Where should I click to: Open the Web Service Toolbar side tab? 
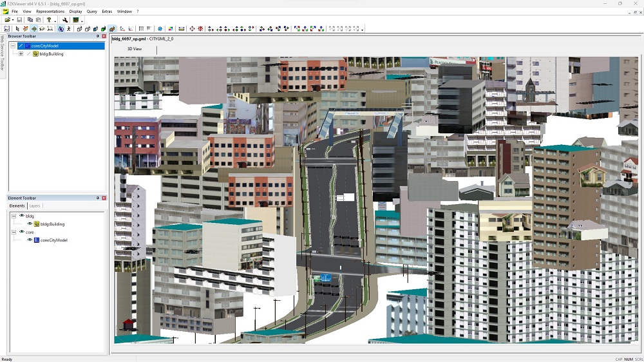click(x=2, y=53)
